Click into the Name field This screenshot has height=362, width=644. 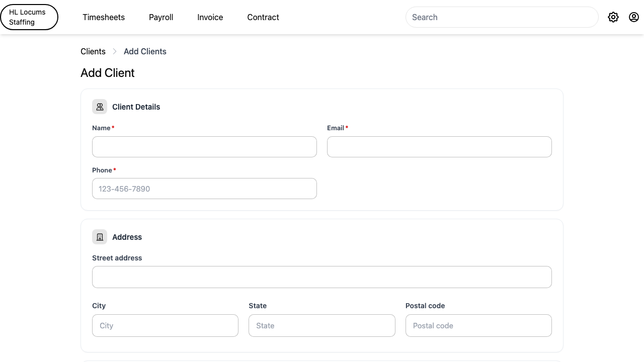pos(204,147)
